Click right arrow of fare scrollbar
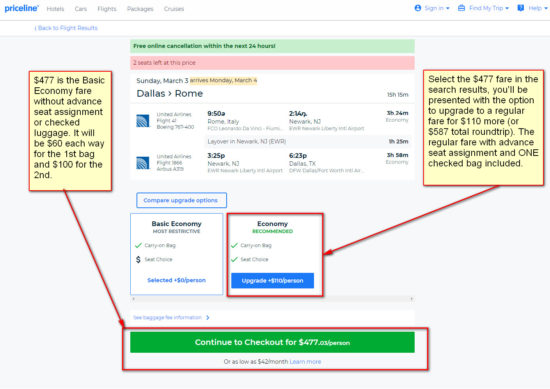The width and height of the screenshot is (550, 389). click(x=411, y=299)
